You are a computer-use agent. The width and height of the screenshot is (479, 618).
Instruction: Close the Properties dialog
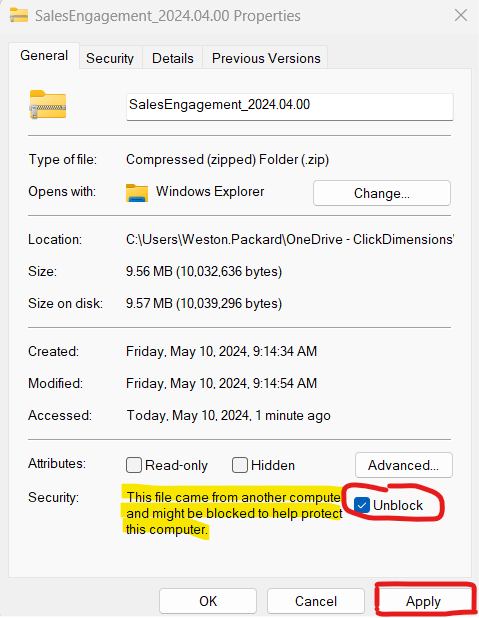460,16
